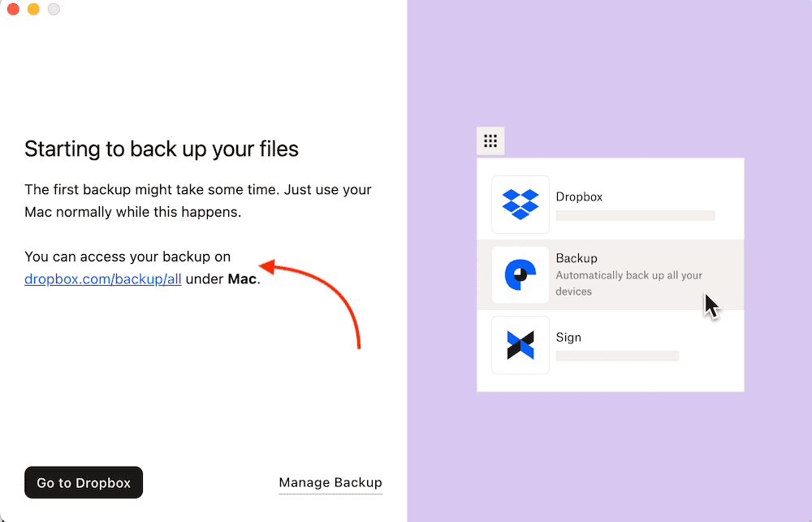
Task: Close the window with the red button
Action: point(14,9)
